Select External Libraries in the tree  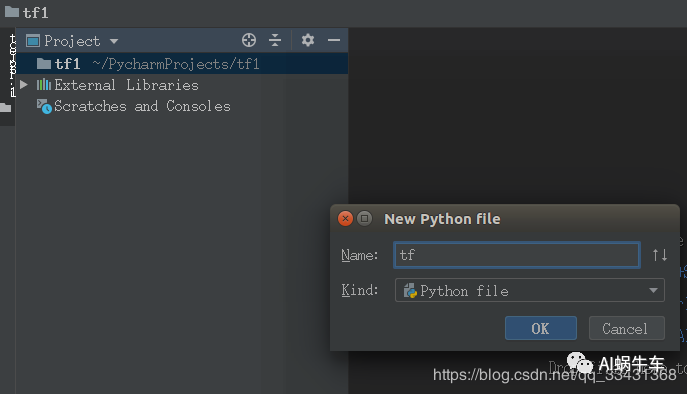(126, 85)
